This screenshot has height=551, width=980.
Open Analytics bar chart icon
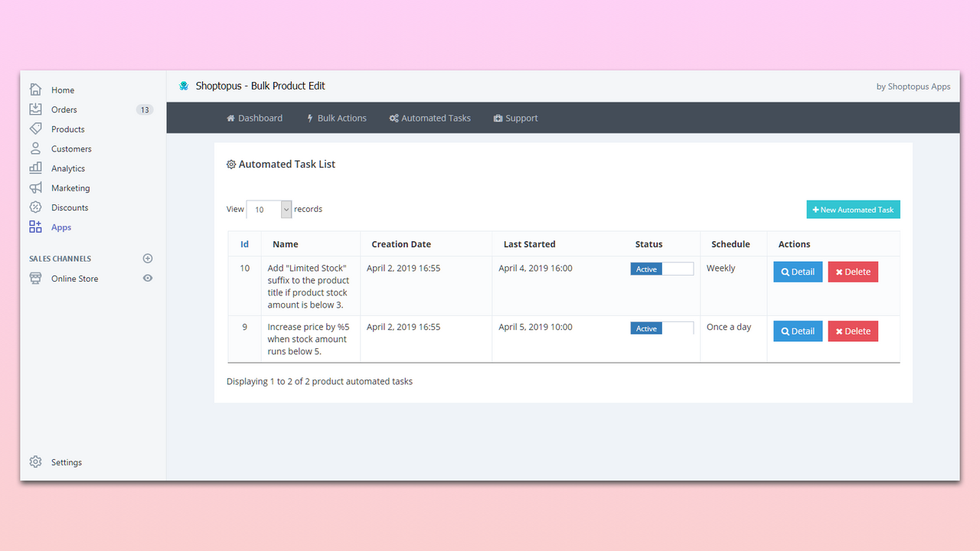(x=35, y=168)
